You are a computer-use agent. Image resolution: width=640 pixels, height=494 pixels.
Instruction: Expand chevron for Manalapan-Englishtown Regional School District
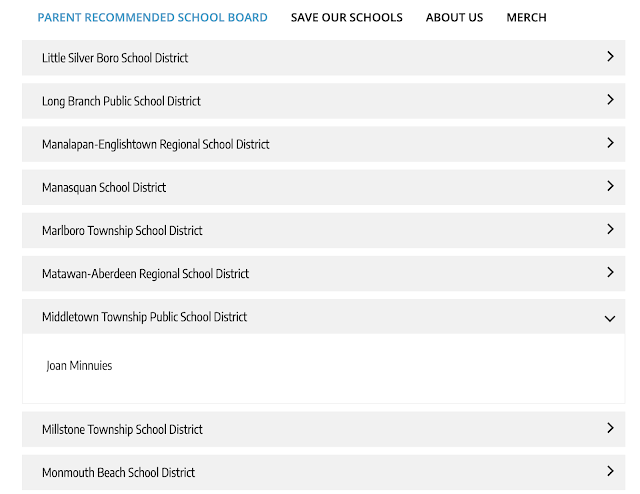[610, 143]
